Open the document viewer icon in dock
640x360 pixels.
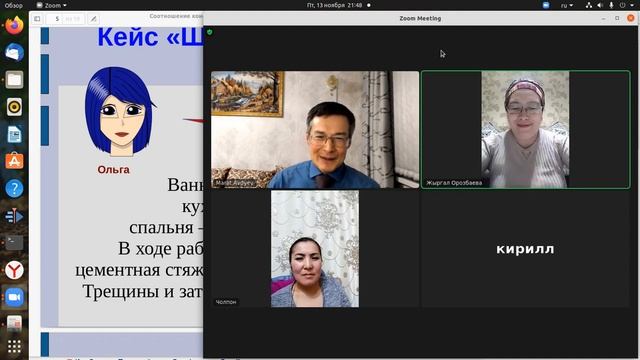14,323
